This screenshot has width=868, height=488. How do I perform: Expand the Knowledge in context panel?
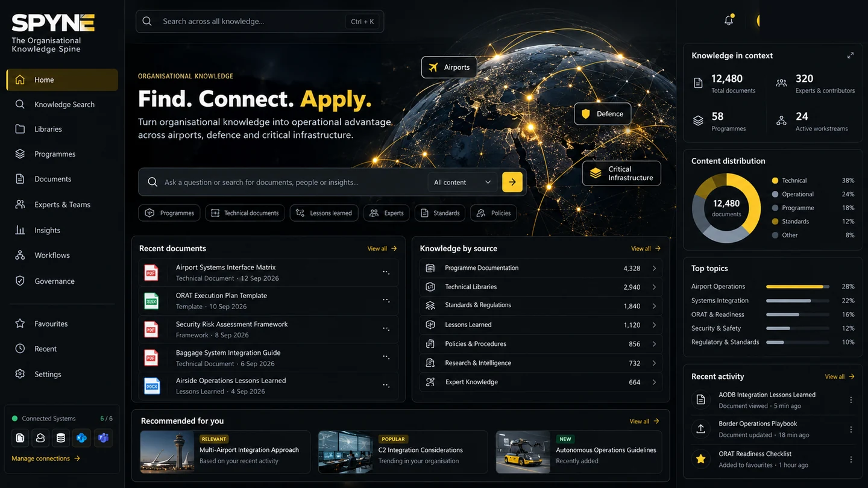coord(851,55)
